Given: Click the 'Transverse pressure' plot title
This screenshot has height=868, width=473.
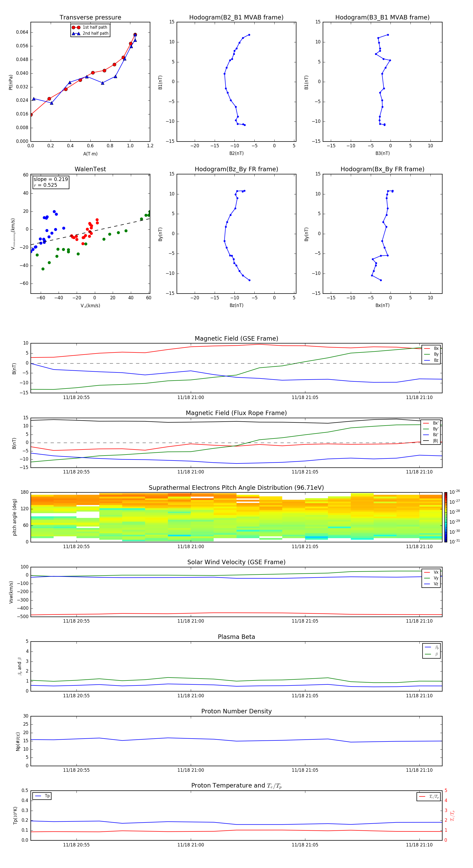Looking at the screenshot, I should [x=90, y=17].
